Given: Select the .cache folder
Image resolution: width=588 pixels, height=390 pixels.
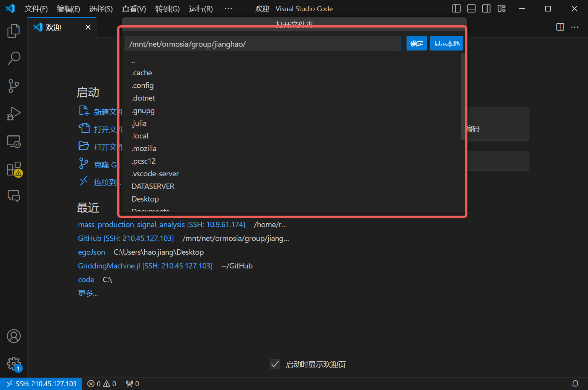Looking at the screenshot, I should [291, 73].
